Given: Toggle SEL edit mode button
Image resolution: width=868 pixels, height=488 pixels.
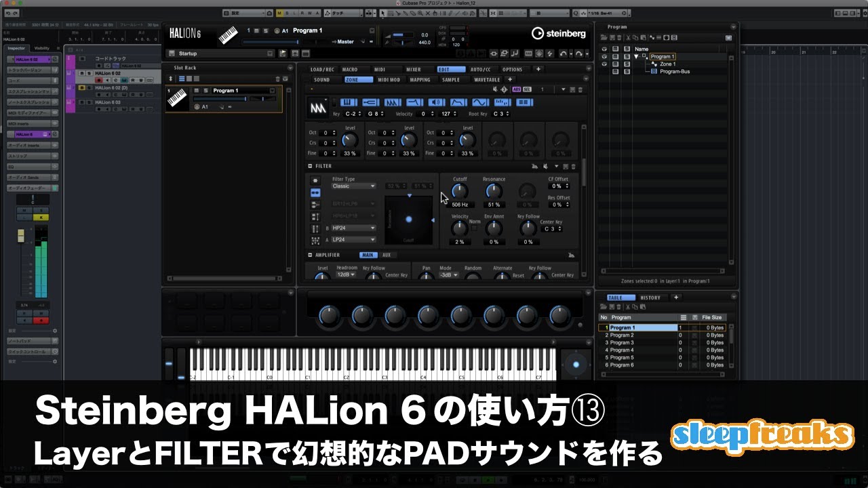Looking at the screenshot, I should point(527,89).
